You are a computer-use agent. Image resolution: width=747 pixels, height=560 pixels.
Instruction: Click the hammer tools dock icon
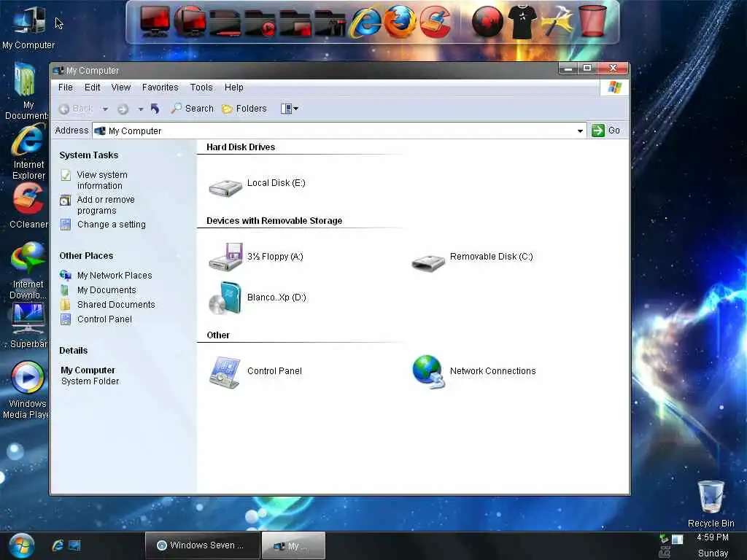pyautogui.click(x=557, y=22)
